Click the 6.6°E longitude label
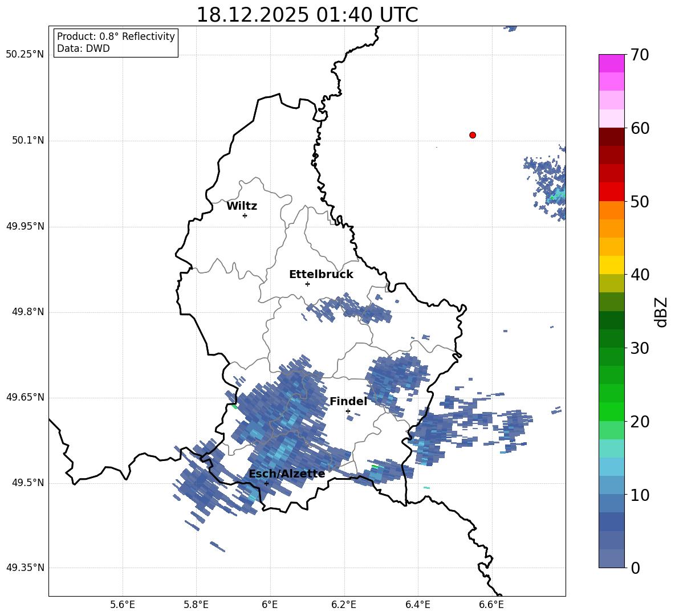 tap(491, 605)
